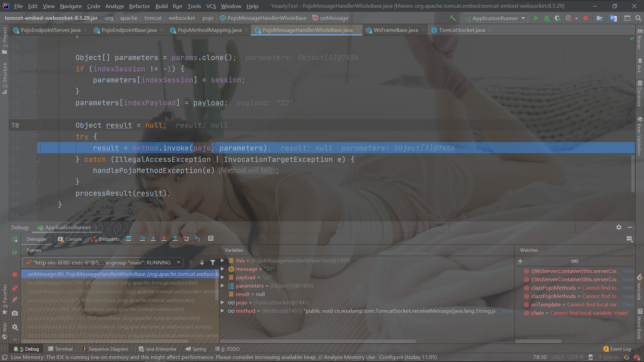This screenshot has width=644, height=362.
Task: Run ApplicationRunner with coverage
Action: (558, 18)
